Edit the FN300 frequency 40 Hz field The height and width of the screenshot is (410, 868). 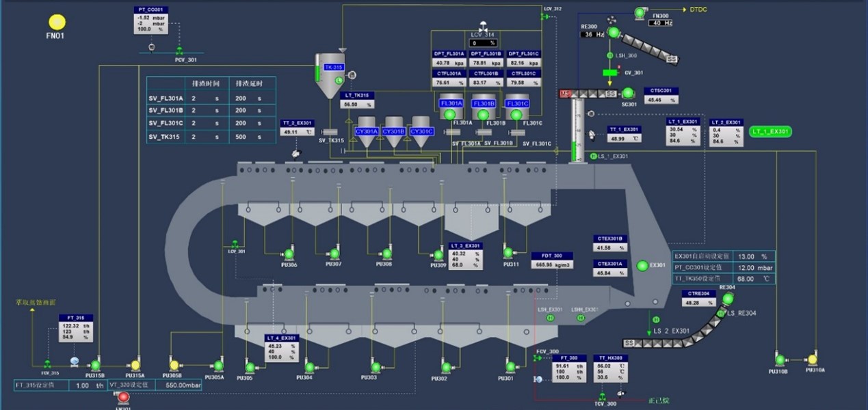(x=660, y=23)
